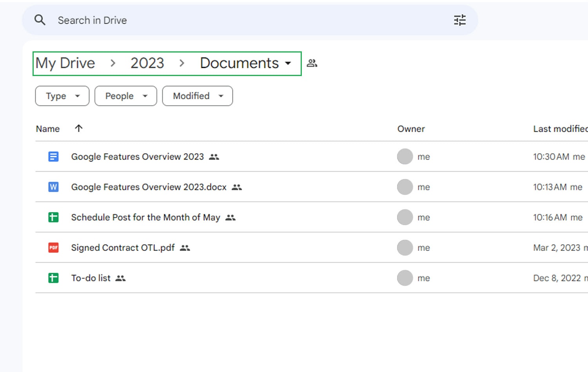Click the owner avatar for Signed Contract OTL.pdf
Viewport: 588px width, 372px height.
(405, 247)
